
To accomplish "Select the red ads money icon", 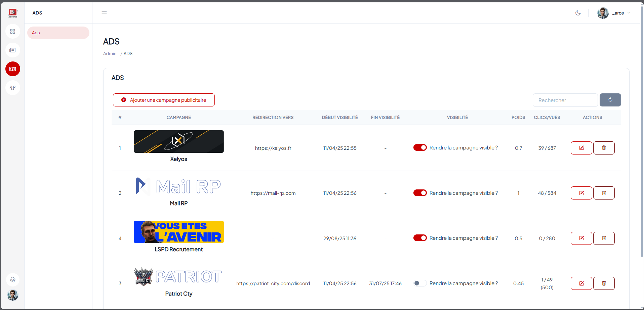I will click(x=13, y=69).
